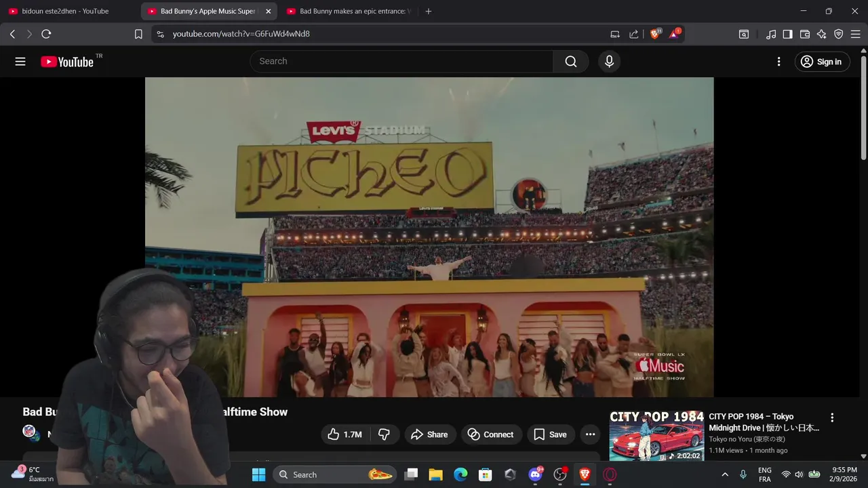This screenshot has width=868, height=488.
Task: Reload the current page
Action: tap(46, 34)
